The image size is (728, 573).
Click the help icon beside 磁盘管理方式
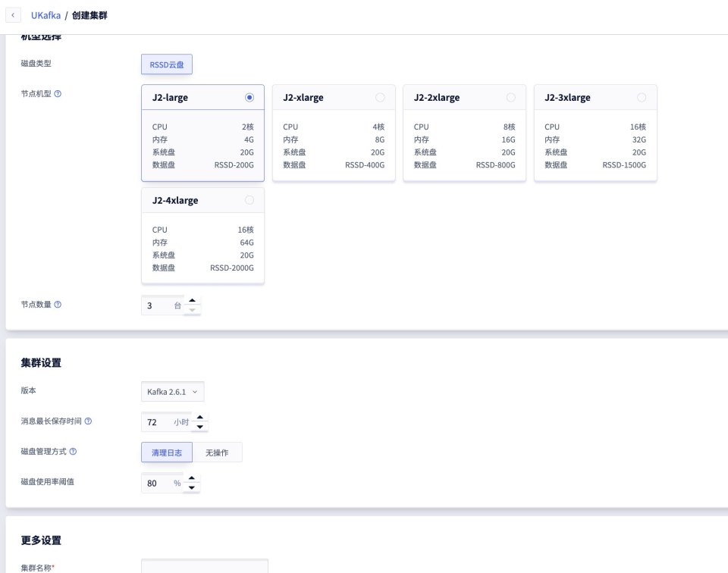pyautogui.click(x=73, y=452)
